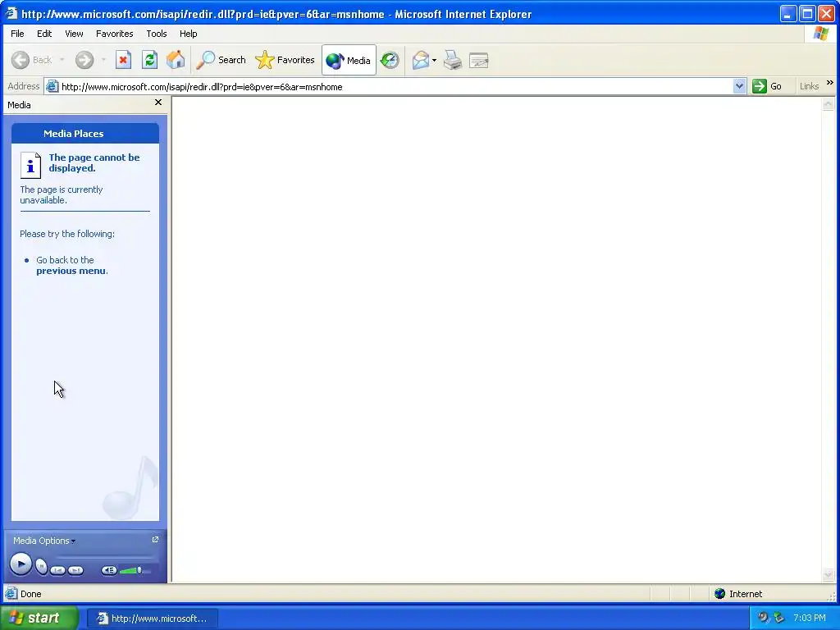Screen dimensions: 840x630
Task: Skip to previous media track
Action: (58, 570)
